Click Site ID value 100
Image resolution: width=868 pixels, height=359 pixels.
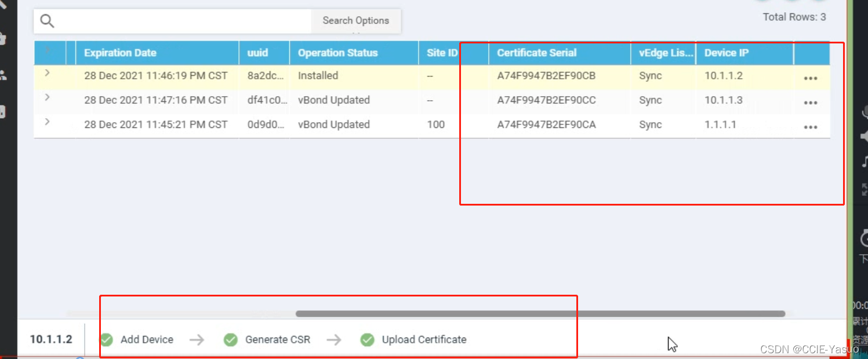[435, 124]
